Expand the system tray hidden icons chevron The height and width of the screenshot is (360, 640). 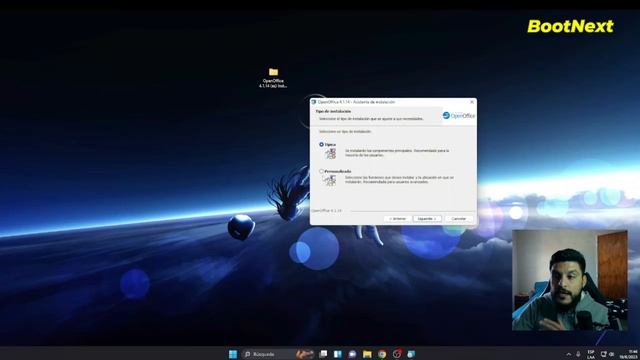(569, 354)
